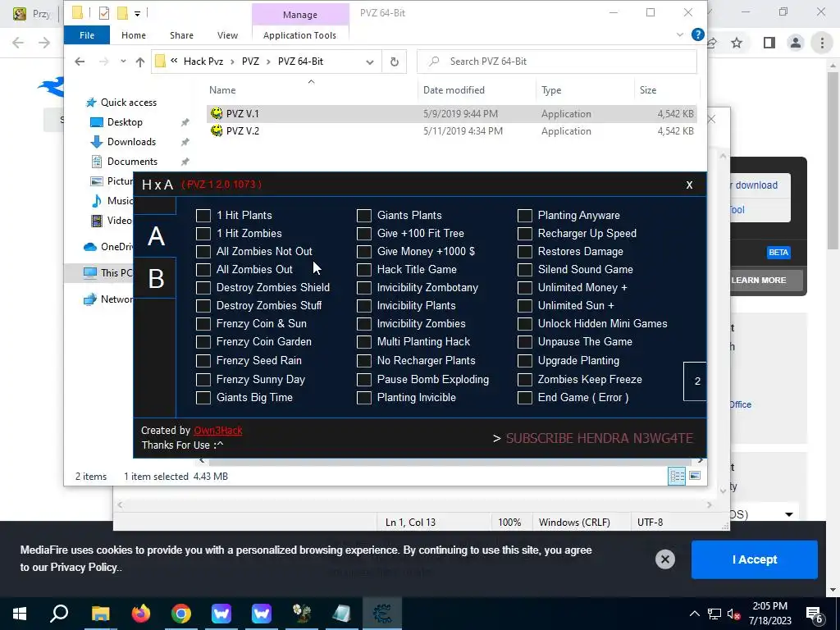840x630 pixels.
Task: Open Desktop in Quick access
Action: (x=125, y=122)
